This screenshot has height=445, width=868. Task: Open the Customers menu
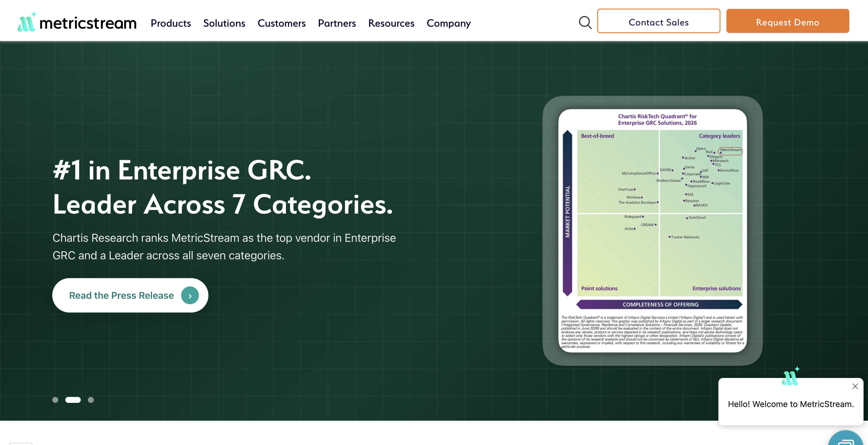[281, 23]
